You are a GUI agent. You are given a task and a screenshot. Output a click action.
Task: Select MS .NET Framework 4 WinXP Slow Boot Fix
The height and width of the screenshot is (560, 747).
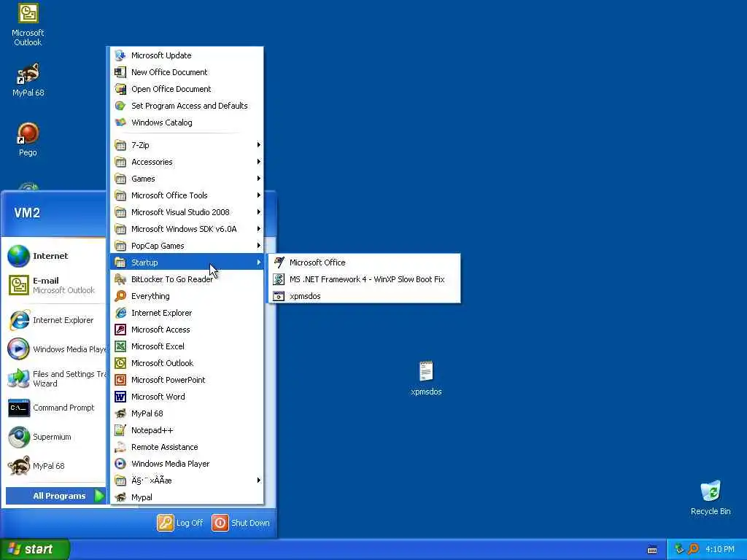coord(365,279)
